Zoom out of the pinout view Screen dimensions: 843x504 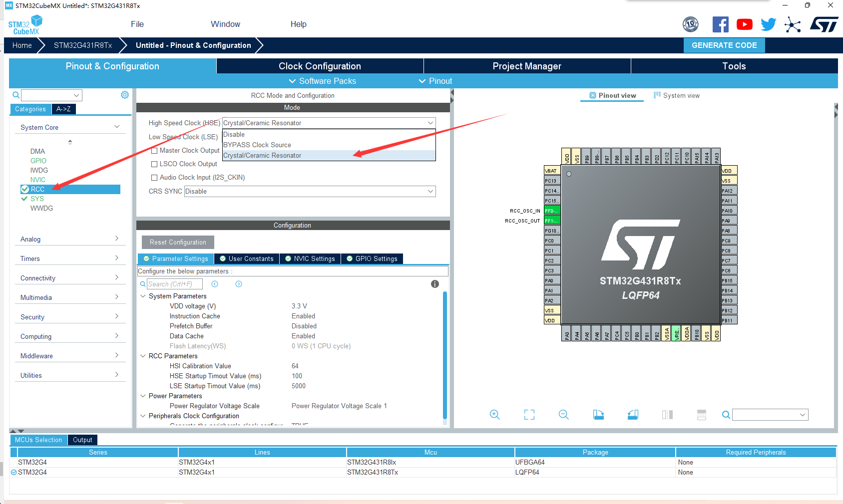coord(563,415)
